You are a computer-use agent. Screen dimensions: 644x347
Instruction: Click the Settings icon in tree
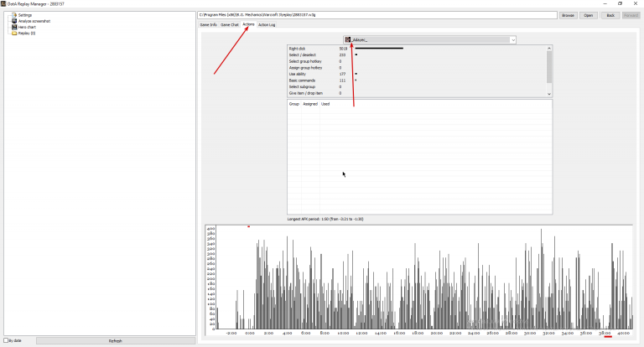coord(14,15)
